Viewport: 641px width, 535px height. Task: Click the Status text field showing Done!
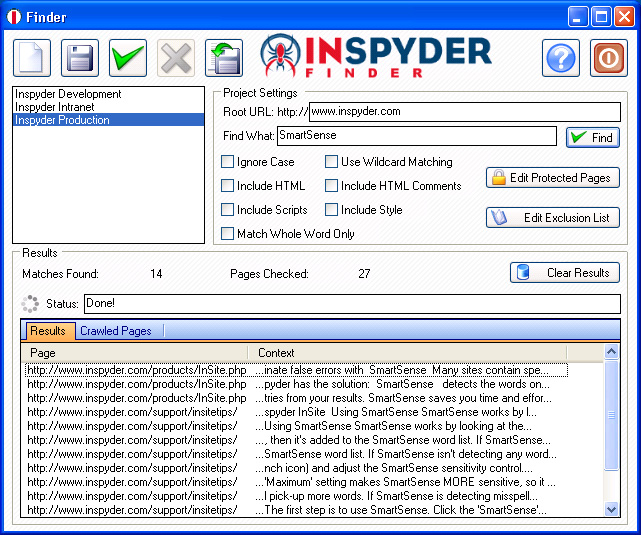pyautogui.click(x=352, y=304)
